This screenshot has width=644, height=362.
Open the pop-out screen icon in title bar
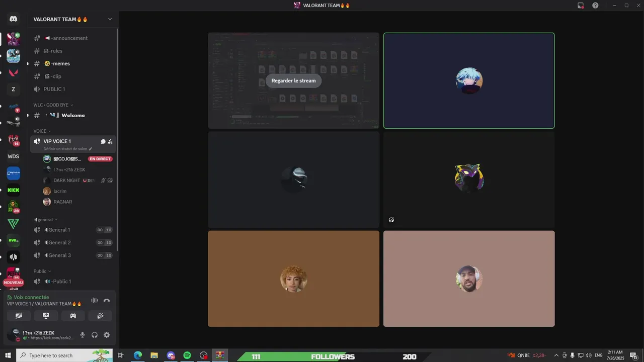tap(581, 5)
